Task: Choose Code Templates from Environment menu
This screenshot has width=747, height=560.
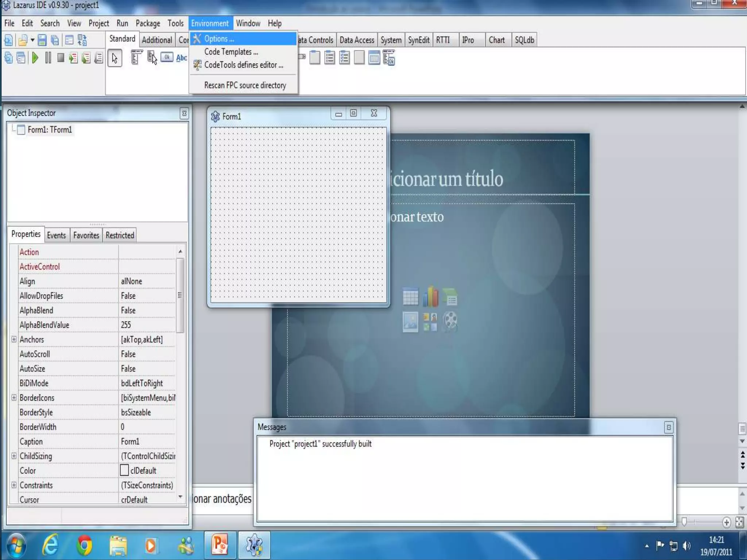Action: click(x=231, y=52)
